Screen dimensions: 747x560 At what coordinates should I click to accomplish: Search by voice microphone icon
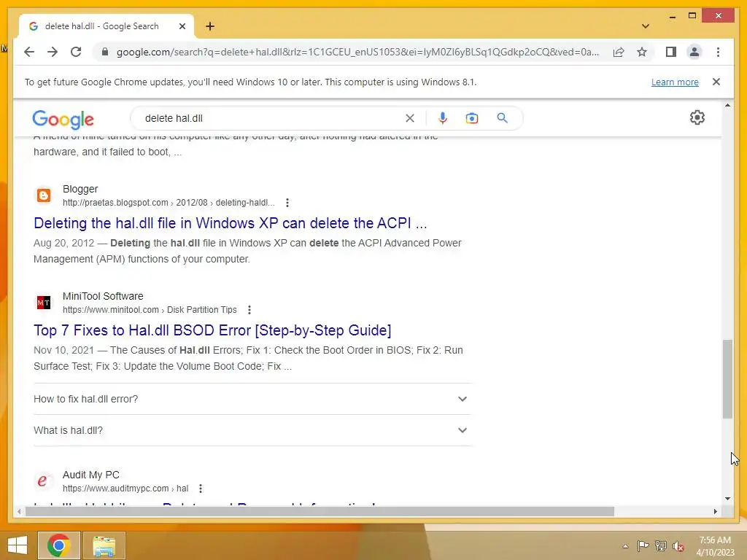coord(443,118)
